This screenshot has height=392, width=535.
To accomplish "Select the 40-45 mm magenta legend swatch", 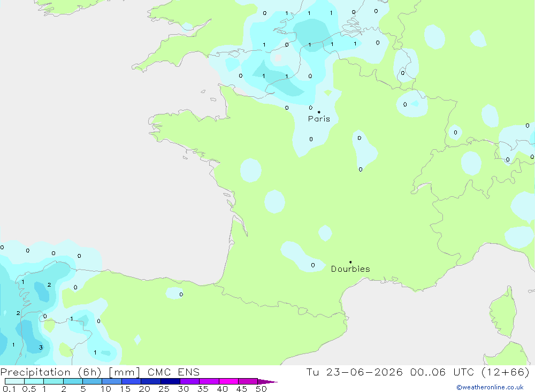I will click(228, 381).
